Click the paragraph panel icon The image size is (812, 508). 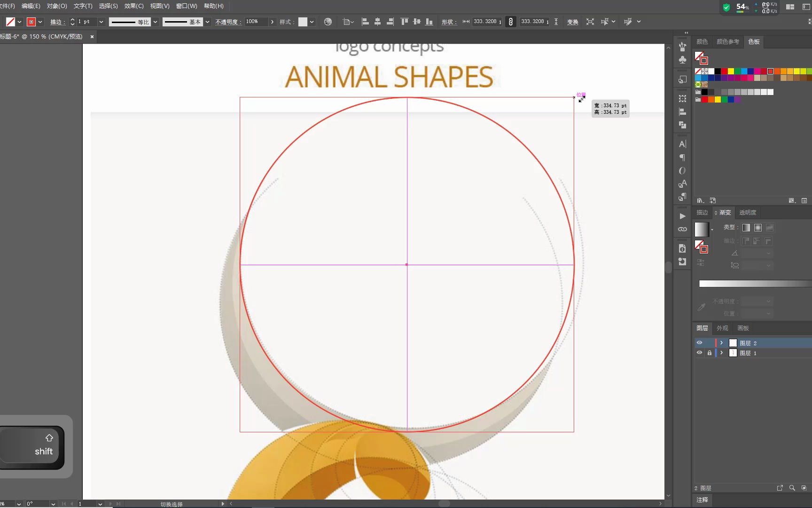[682, 158]
